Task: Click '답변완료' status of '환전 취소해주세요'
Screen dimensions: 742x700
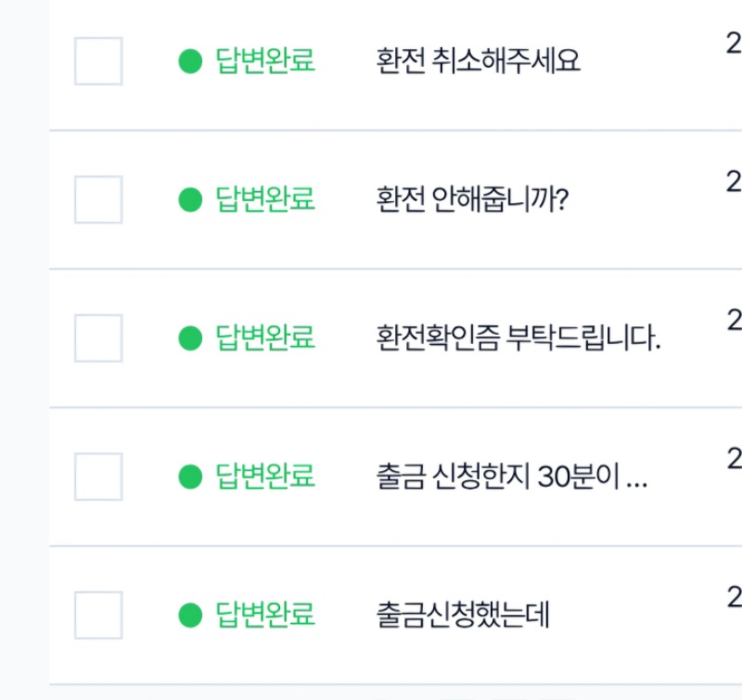Action: tap(265, 61)
